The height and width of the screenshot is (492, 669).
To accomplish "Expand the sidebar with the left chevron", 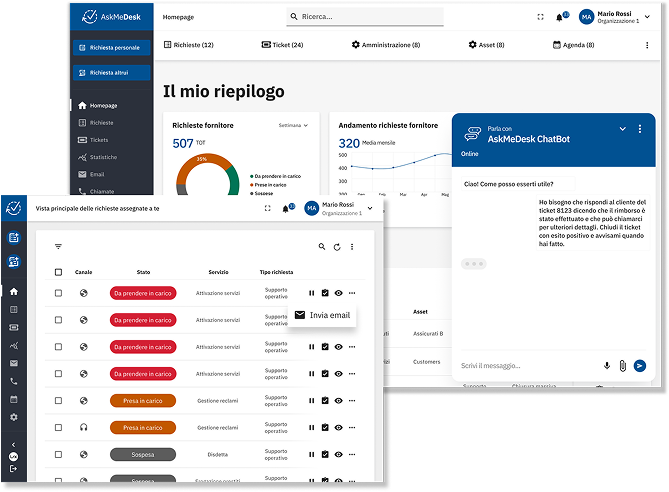I will [x=13, y=445].
